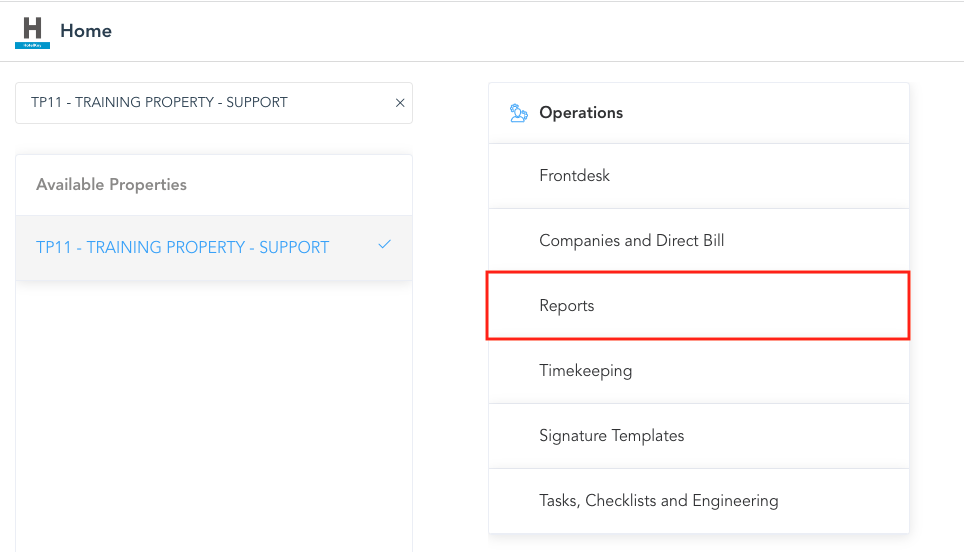Open the highlighted Reports entry

[x=567, y=306]
